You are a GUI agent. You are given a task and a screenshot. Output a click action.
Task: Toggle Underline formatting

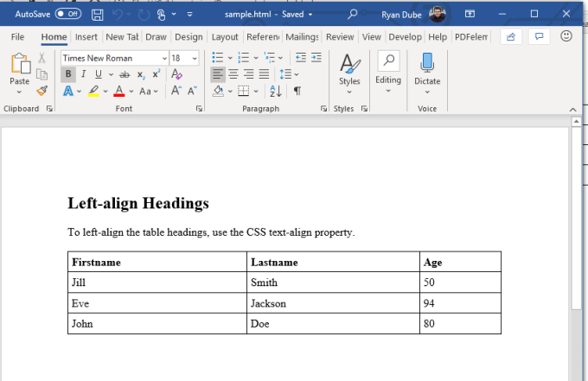[99, 74]
